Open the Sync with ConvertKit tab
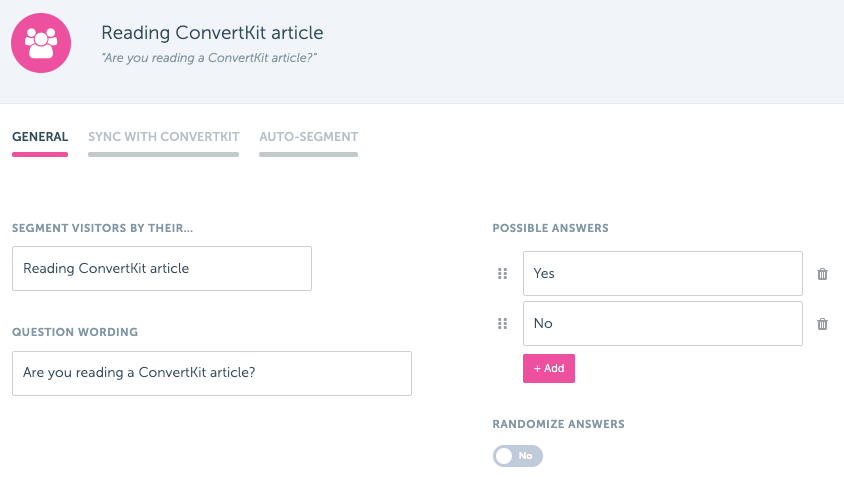The height and width of the screenshot is (477, 844). click(163, 137)
